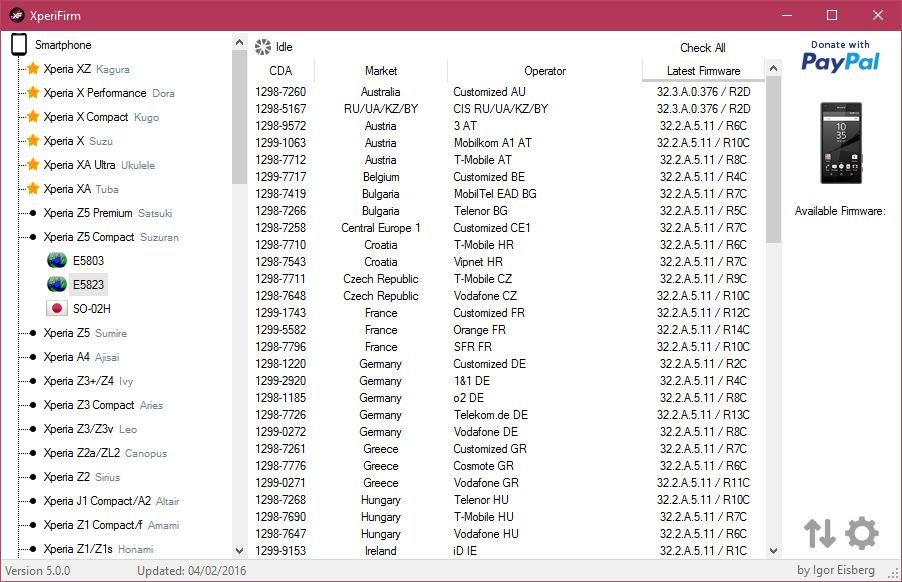Click the firmware list scroll up arrow
The height and width of the screenshot is (582, 902).
point(774,68)
